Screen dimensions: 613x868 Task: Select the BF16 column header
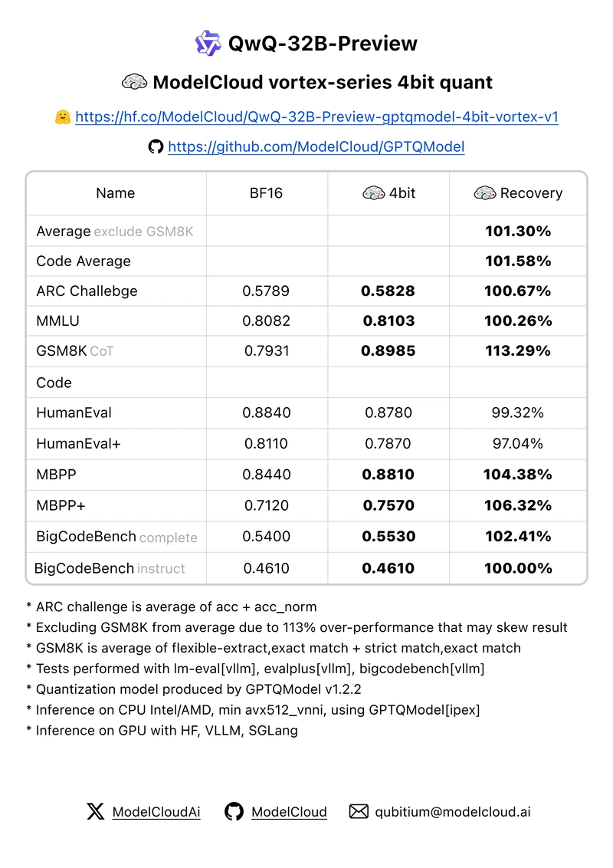[x=266, y=193]
